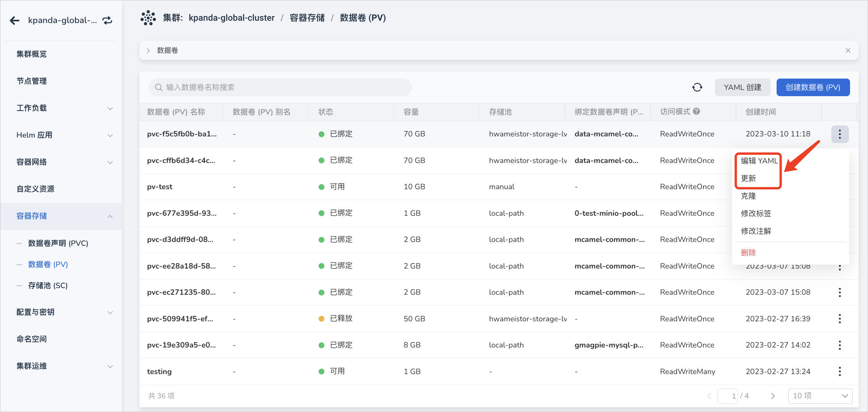
Task: Open 存储池 (SC) in sidebar
Action: point(48,285)
